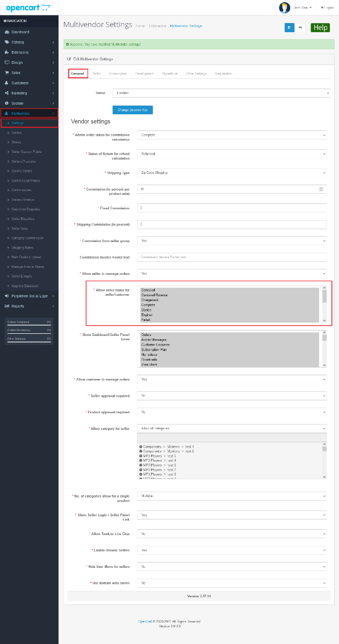Open Commission from seller group dropdown
339x644 pixels.
pos(232,241)
